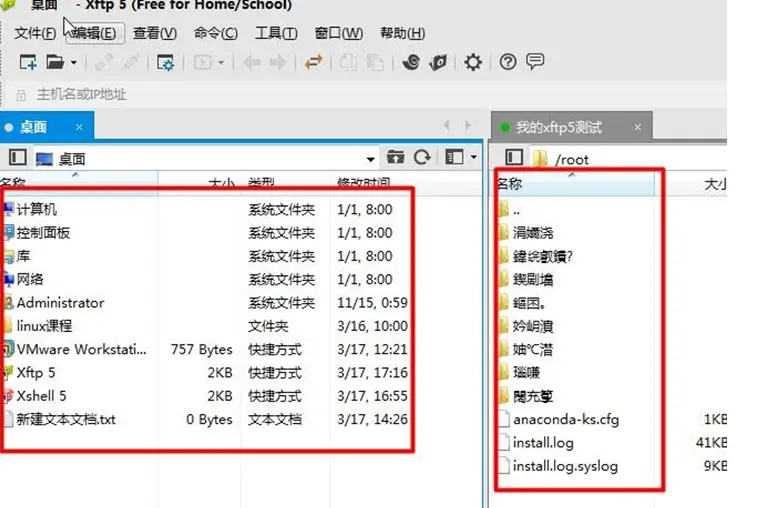The width and height of the screenshot is (763, 508).
Task: Select Xshell 5 shortcut in local pane
Action: tap(41, 396)
